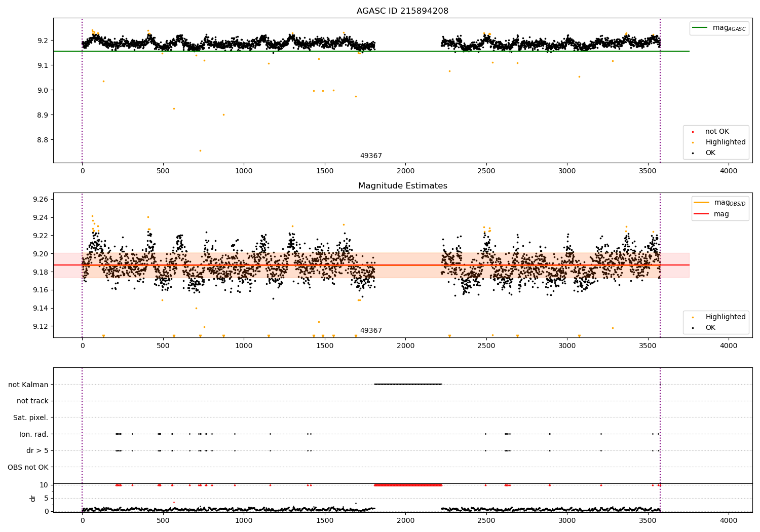This screenshot has width=760, height=532.
Task: Click the 9.0 tick on top plot
Action: pos(43,90)
